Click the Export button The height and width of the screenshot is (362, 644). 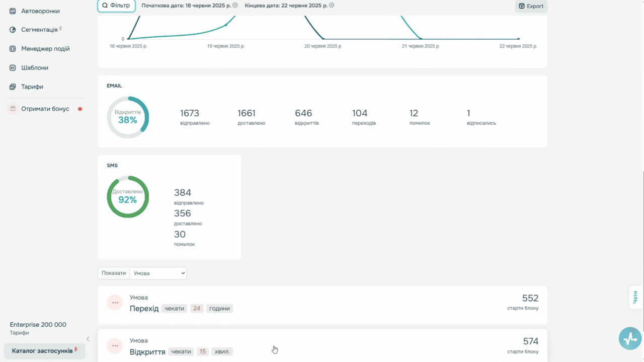tap(531, 6)
